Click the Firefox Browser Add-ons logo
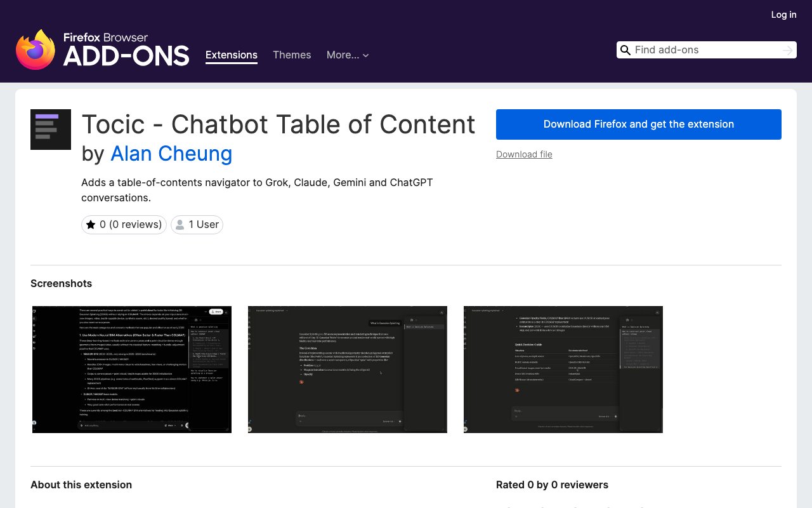812x508 pixels. [x=103, y=50]
